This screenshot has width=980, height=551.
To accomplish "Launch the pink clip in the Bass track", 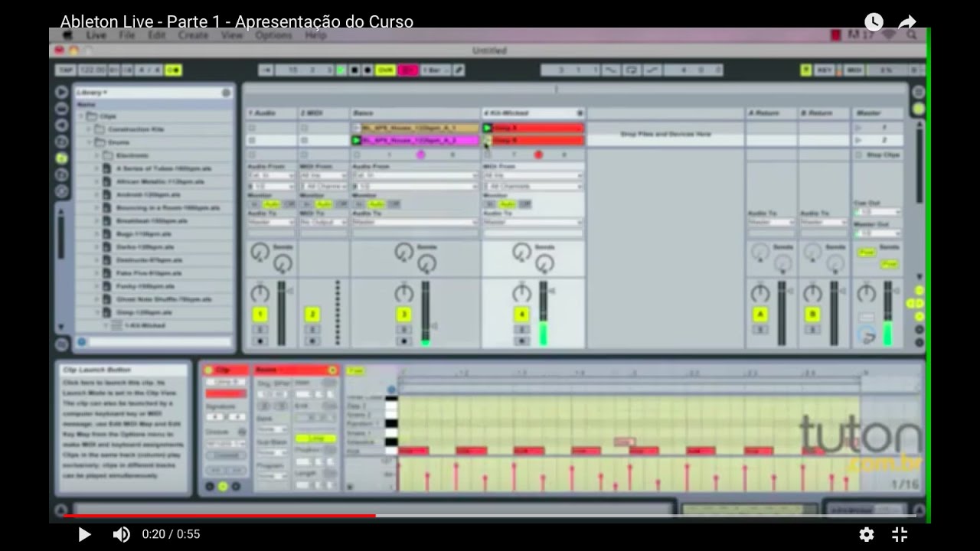I will 356,141.
